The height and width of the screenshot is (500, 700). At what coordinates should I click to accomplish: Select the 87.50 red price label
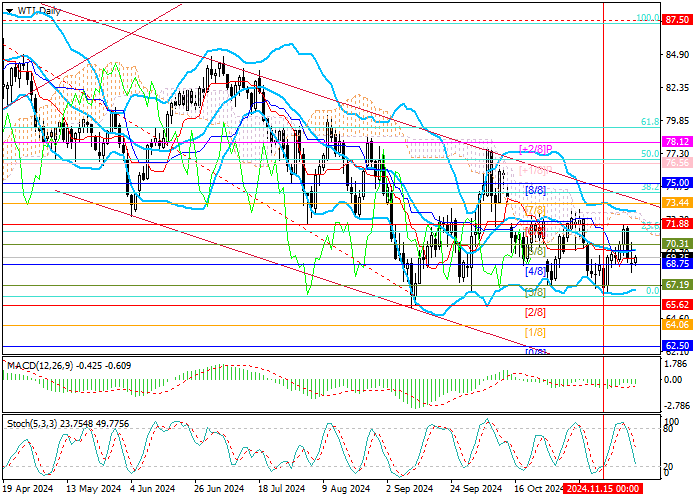click(677, 21)
